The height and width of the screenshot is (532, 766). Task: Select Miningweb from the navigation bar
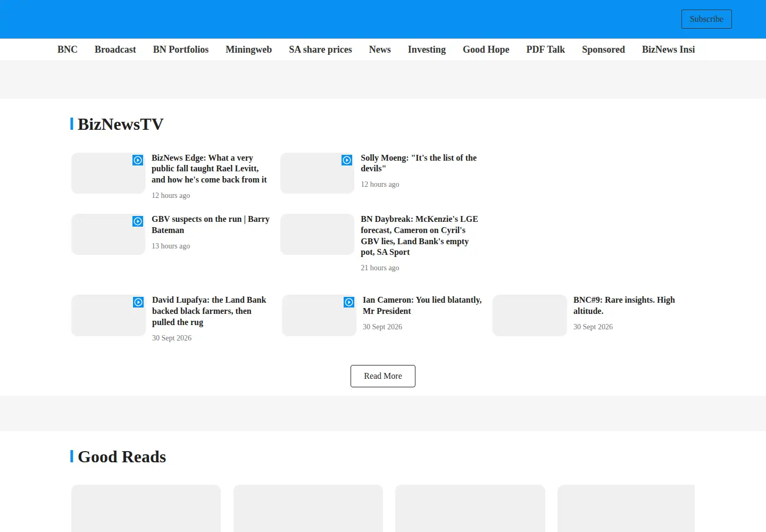(248, 49)
